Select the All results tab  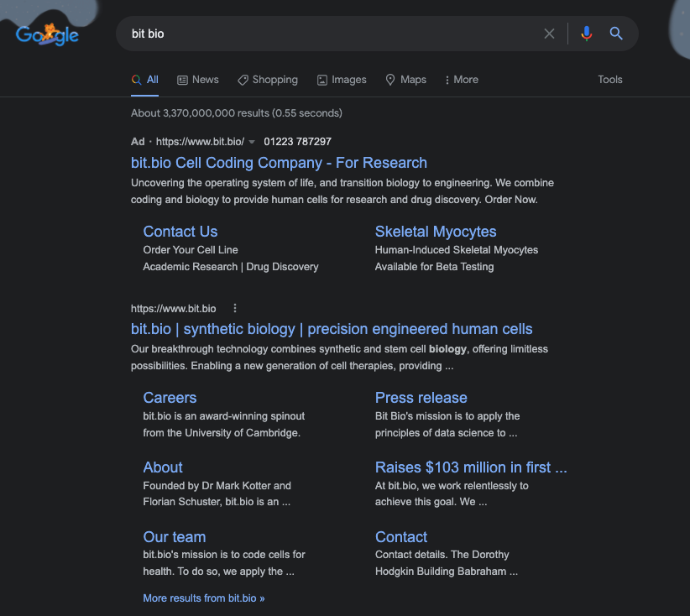(144, 80)
